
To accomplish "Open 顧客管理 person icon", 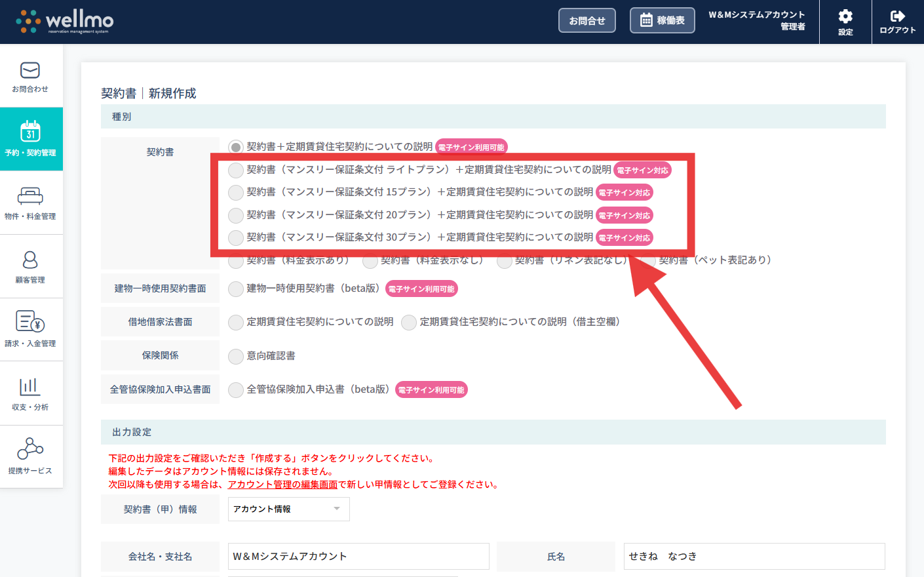I will (30, 260).
